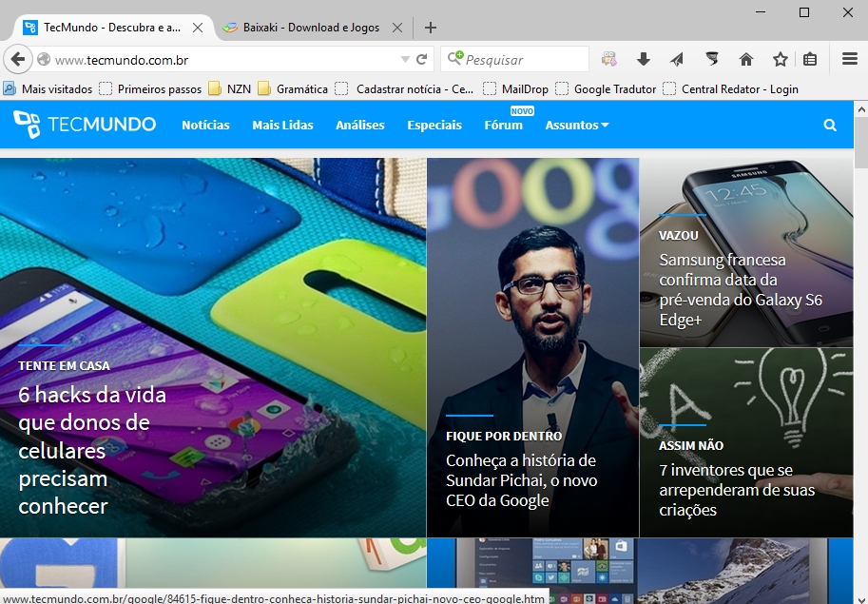The height and width of the screenshot is (604, 868).
Task: Open the Mais visitados bookmark
Action: (x=48, y=89)
